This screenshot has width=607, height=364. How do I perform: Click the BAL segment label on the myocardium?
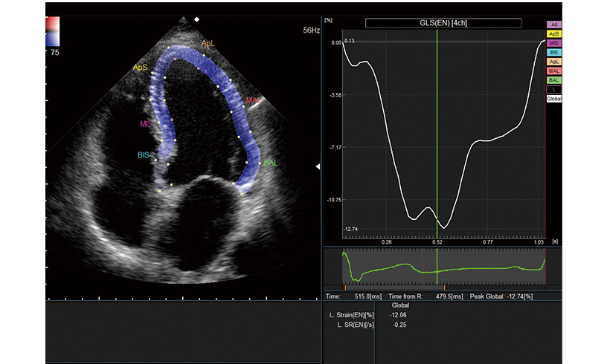tap(271, 163)
